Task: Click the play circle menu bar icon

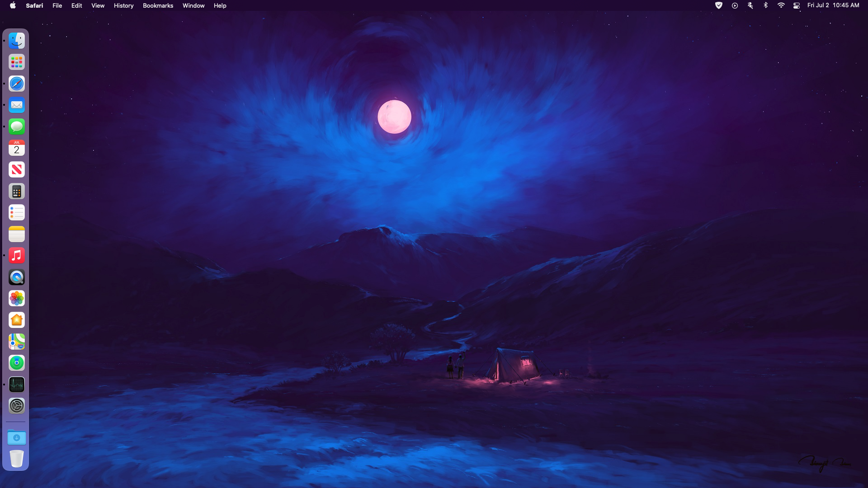Action: [735, 5]
